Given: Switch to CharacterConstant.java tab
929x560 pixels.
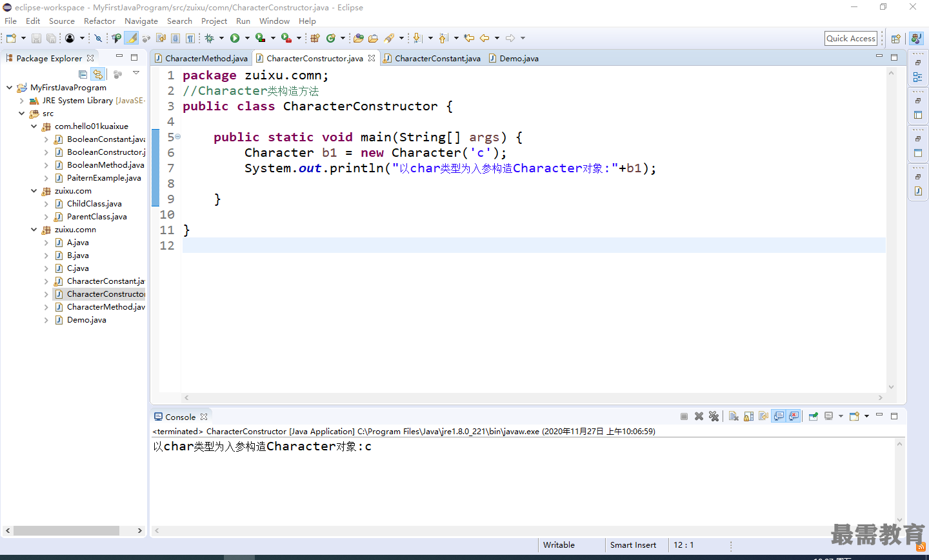Looking at the screenshot, I should click(x=432, y=58).
